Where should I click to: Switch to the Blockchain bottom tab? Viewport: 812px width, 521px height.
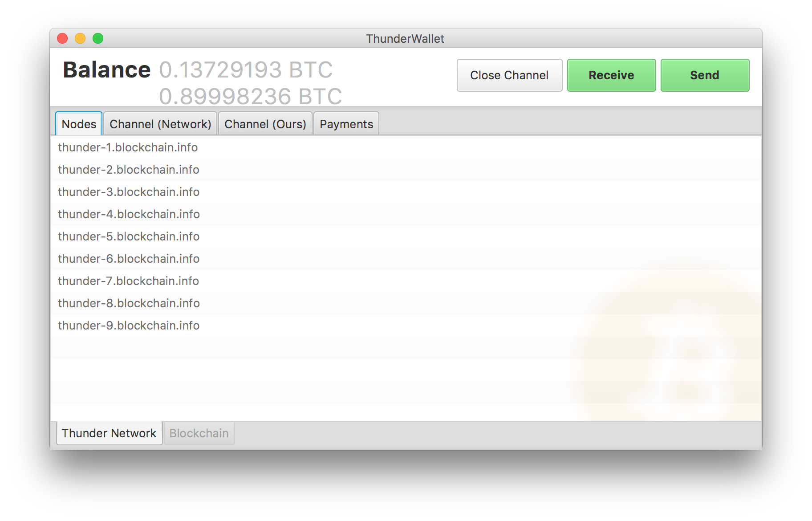199,433
